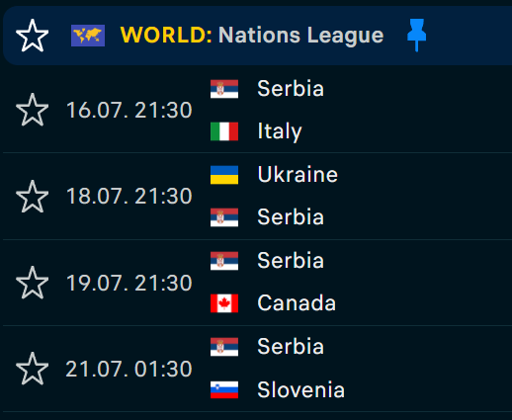
Task: Click the Italy flag icon
Action: coord(224,131)
